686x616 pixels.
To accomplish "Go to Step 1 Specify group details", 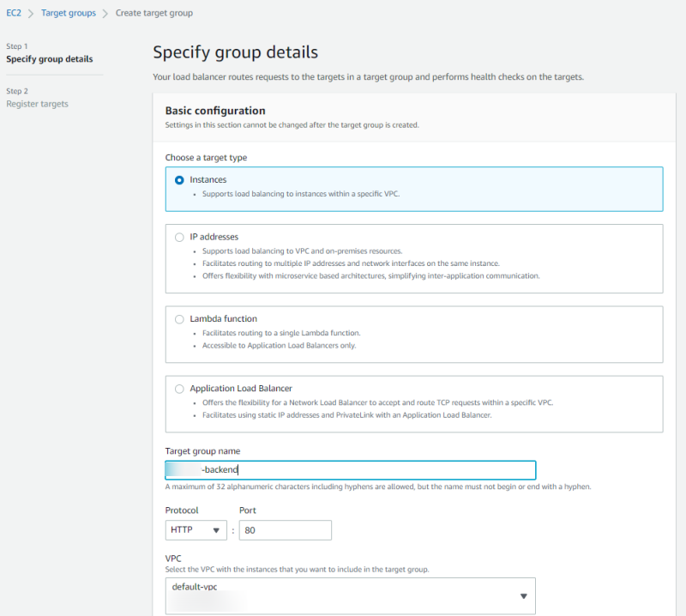I will pyautogui.click(x=50, y=59).
